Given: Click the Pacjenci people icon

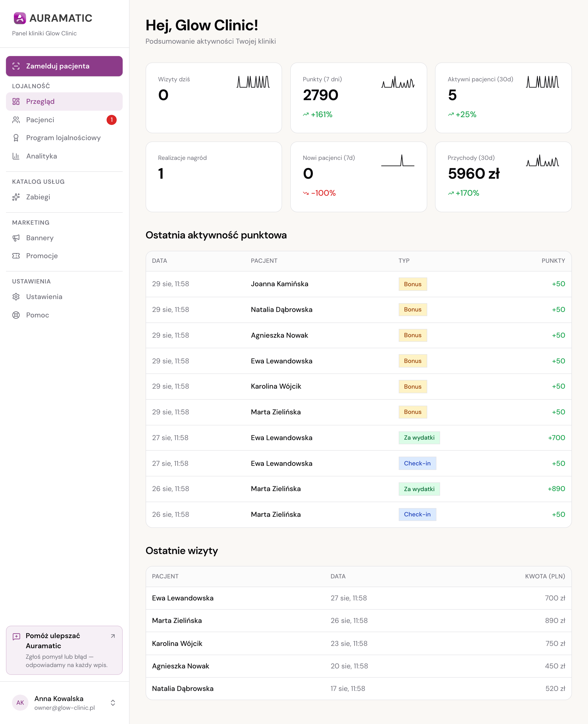Looking at the screenshot, I should (x=16, y=120).
